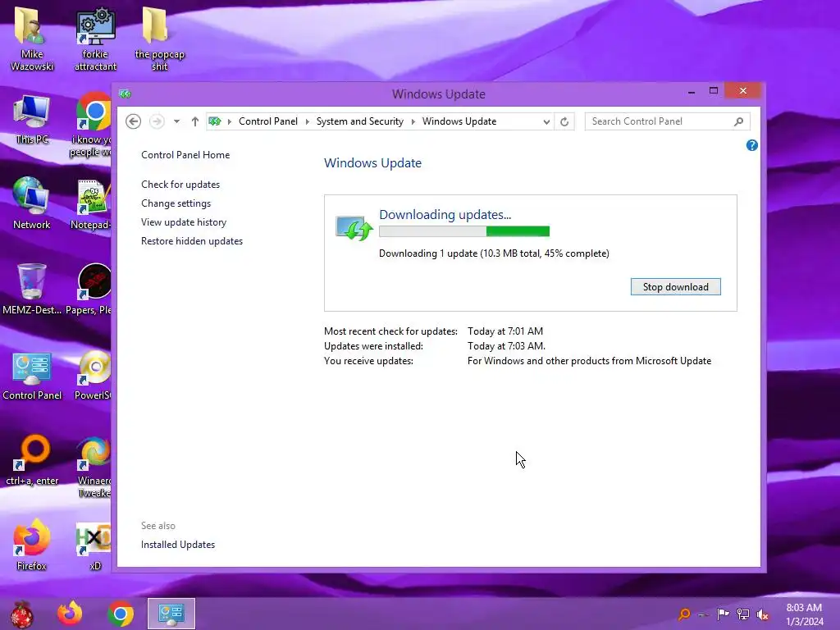The image size is (840, 630).
Task: Open the Start ornament button on taskbar
Action: coord(21,614)
